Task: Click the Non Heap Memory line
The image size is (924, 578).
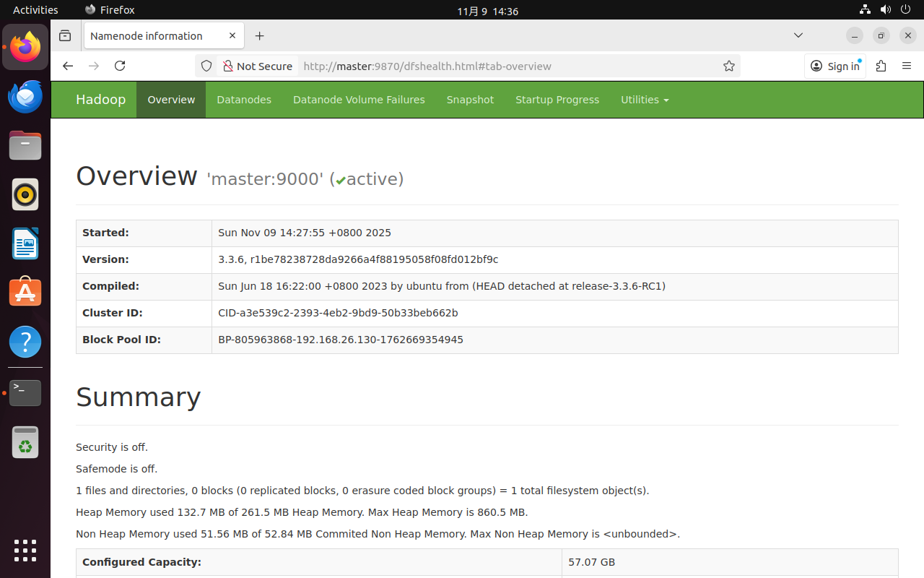Action: point(378,534)
